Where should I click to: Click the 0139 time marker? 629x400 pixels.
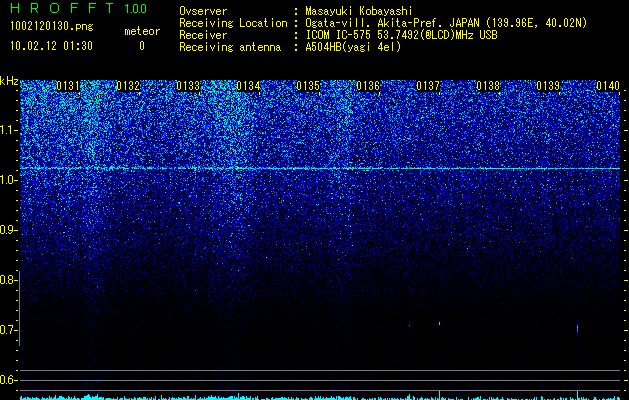tap(548, 86)
